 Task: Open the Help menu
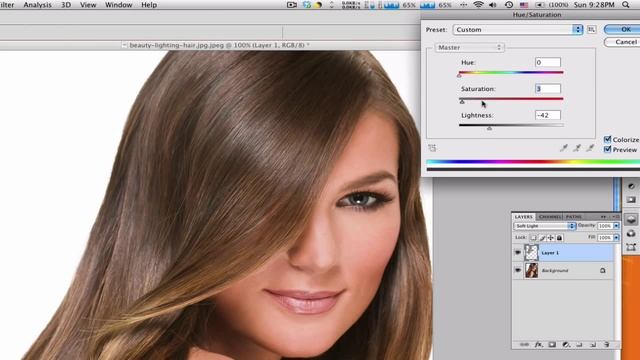[149, 5]
